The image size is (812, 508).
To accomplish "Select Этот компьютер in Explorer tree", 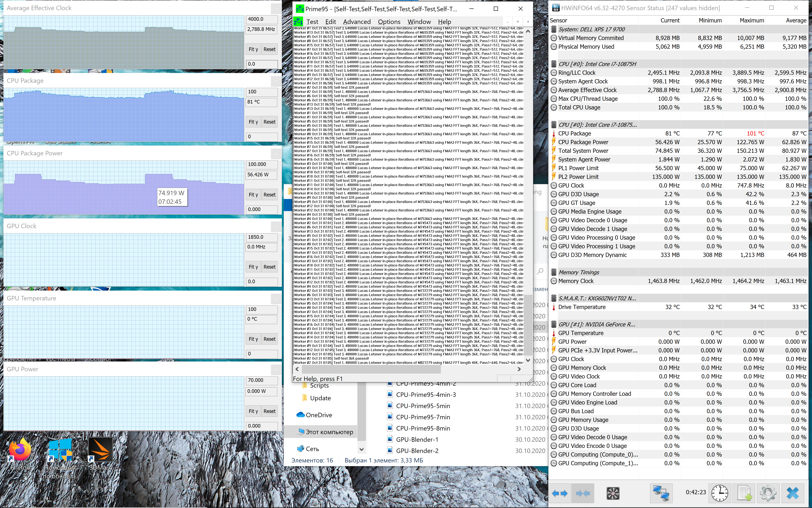I will [x=321, y=432].
